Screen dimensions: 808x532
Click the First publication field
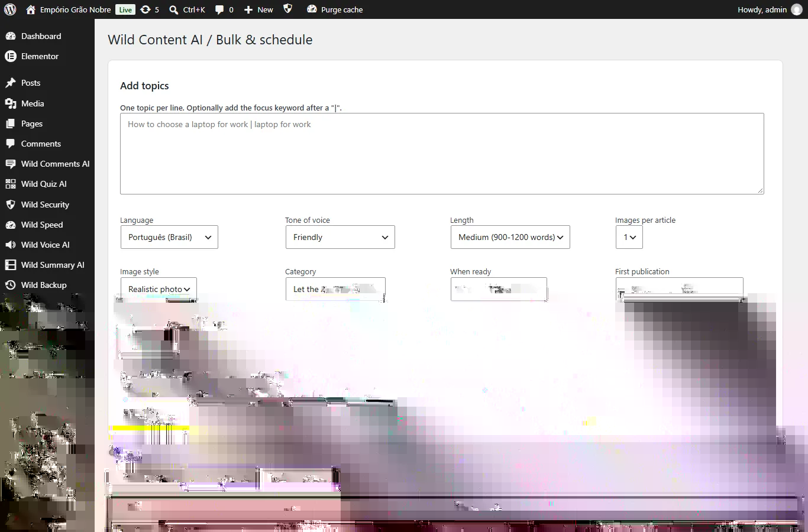[x=679, y=289]
